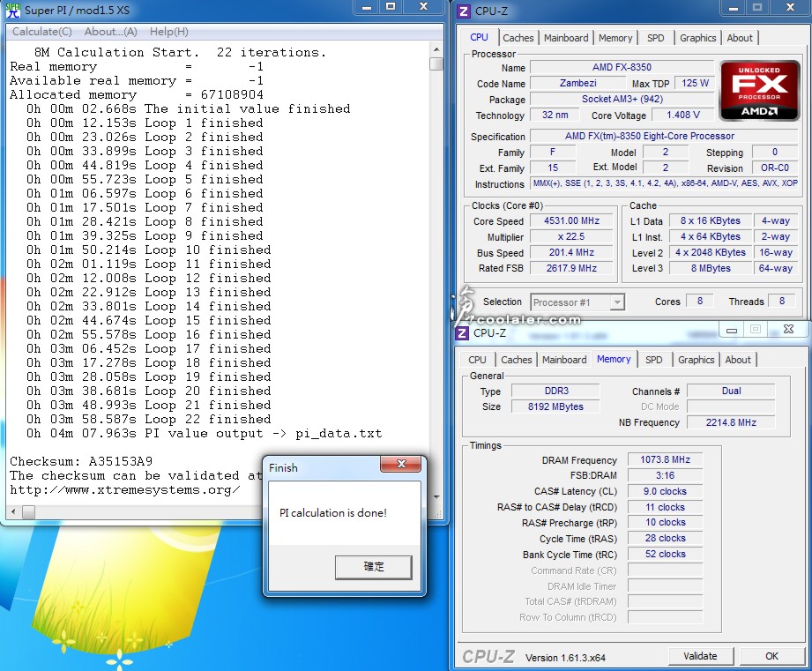Click the Validate button in CPU-Z

(x=700, y=656)
